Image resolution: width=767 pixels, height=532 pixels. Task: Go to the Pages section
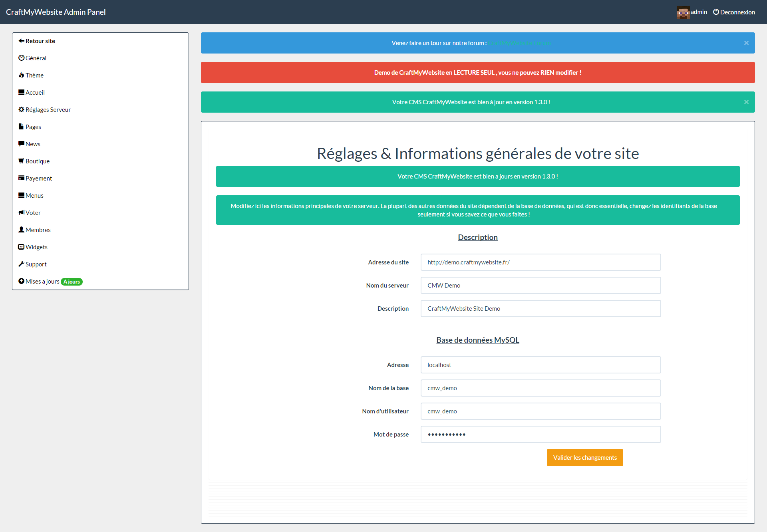pos(33,127)
